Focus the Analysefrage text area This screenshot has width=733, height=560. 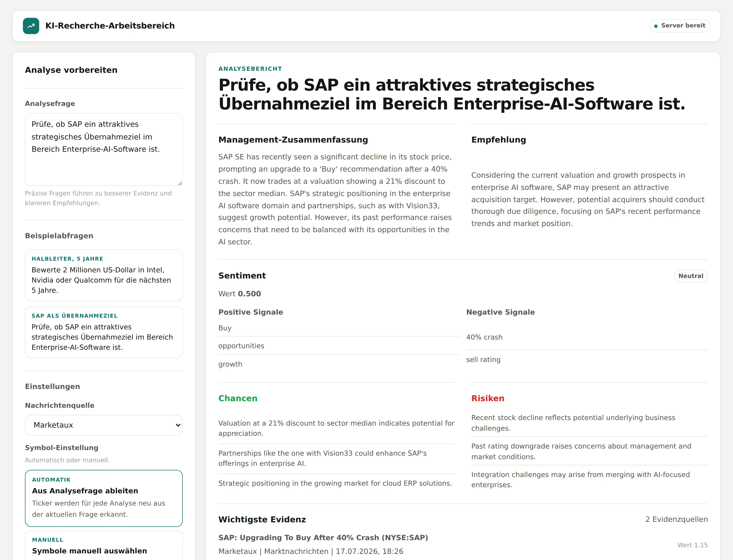[104, 149]
